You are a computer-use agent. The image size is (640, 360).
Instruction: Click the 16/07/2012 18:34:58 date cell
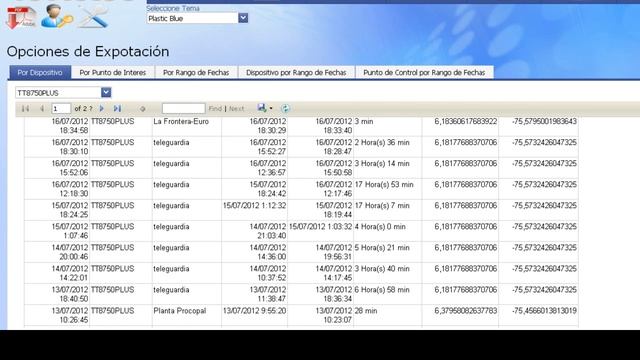pyautogui.click(x=57, y=126)
